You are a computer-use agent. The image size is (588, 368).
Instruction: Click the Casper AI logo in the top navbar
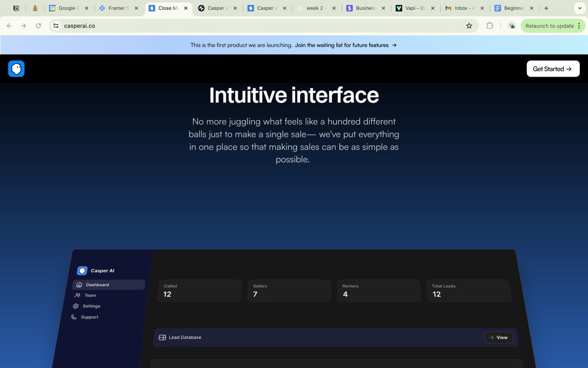pos(16,69)
